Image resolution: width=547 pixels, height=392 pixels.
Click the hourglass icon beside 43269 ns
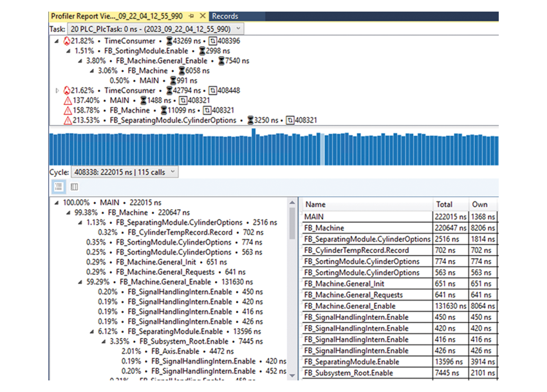(x=169, y=41)
